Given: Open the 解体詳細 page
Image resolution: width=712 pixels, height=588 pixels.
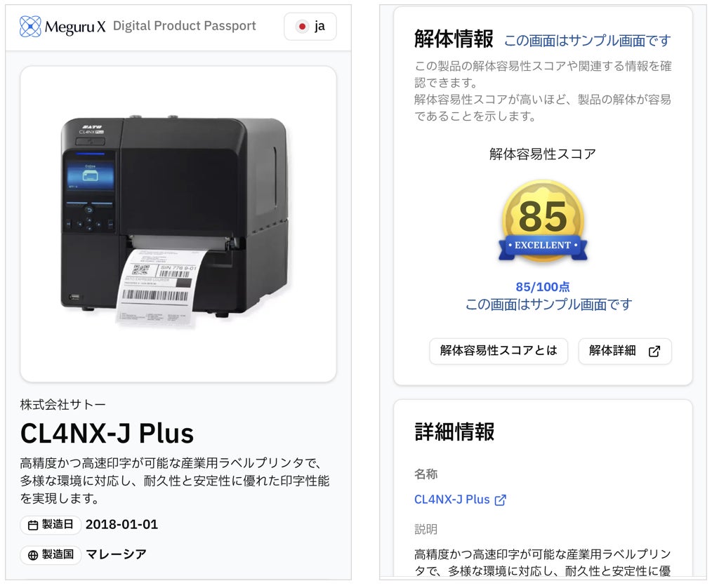Looking at the screenshot, I should [625, 351].
